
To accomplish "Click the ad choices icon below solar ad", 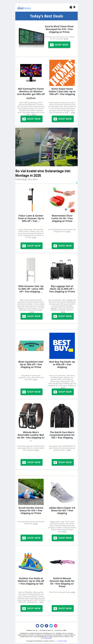I will (77, 183).
